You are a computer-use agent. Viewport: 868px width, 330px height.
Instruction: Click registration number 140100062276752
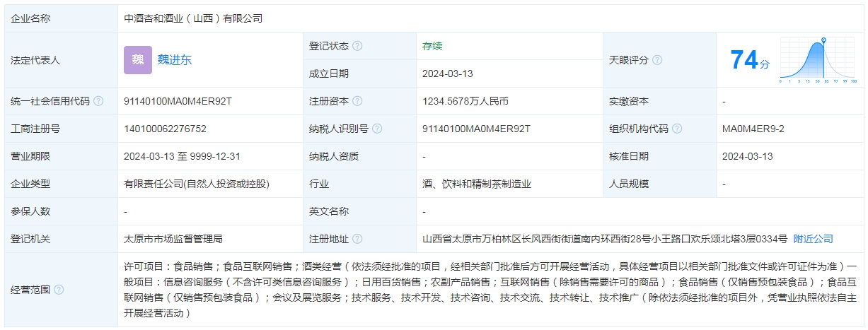(165, 129)
